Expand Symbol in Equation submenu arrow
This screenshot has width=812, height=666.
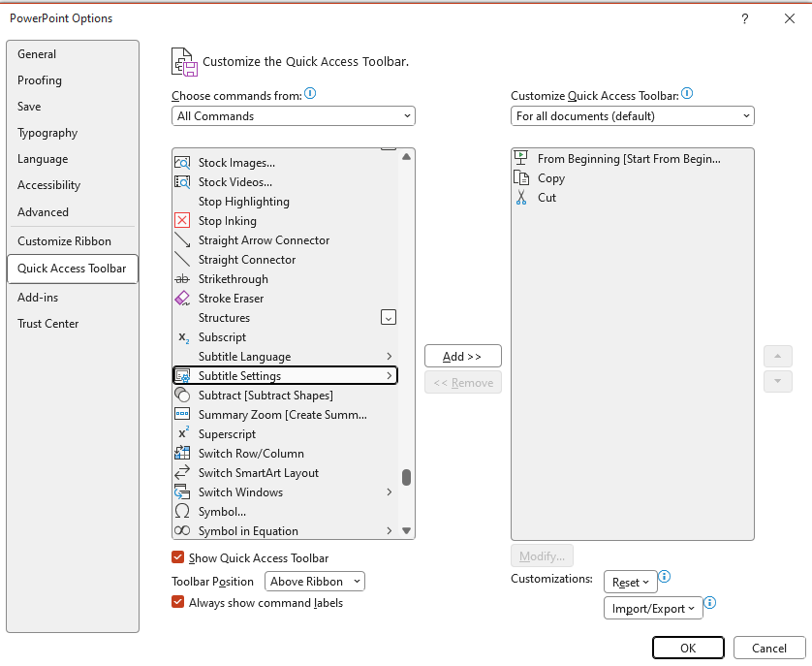390,530
